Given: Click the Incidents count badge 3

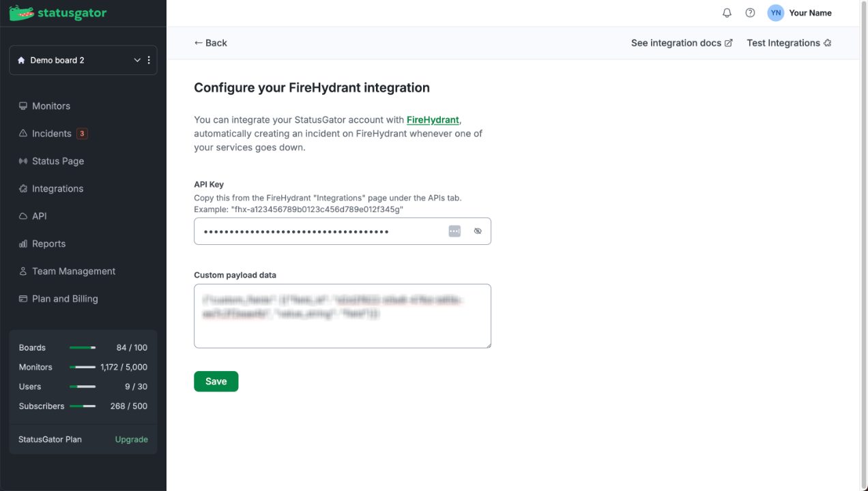Looking at the screenshot, I should [x=82, y=134].
